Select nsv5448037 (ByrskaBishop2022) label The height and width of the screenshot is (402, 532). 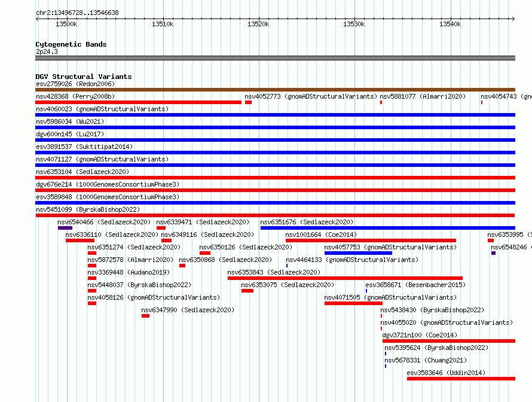tap(139, 285)
